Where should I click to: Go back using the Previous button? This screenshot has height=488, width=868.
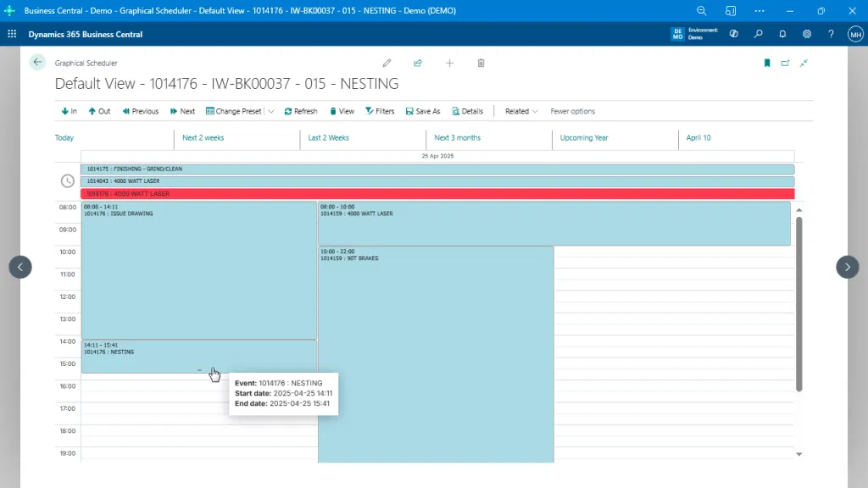(141, 111)
